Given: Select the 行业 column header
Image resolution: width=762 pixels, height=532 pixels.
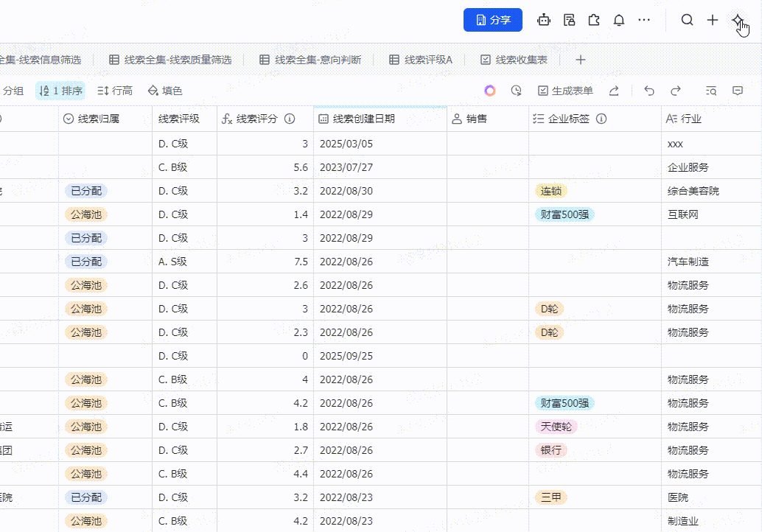Looking at the screenshot, I should click(x=711, y=119).
